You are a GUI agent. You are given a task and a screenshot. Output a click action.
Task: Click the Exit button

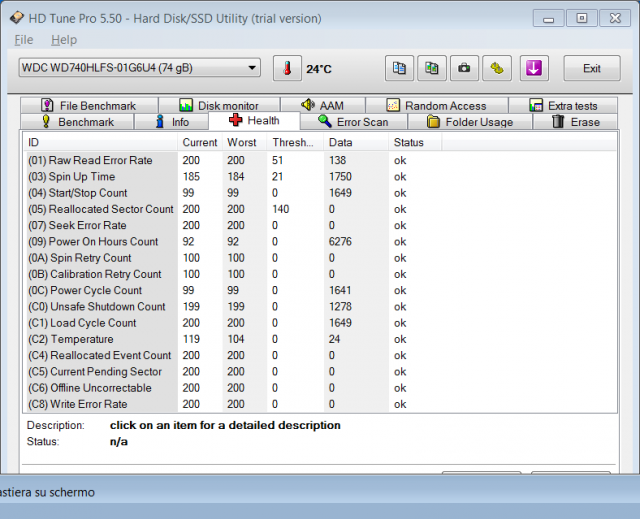tap(591, 69)
